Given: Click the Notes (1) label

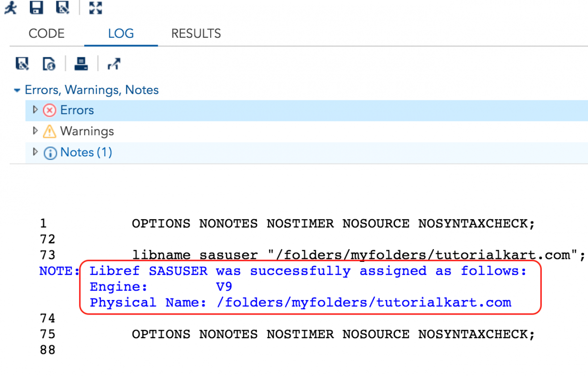Looking at the screenshot, I should [86, 152].
